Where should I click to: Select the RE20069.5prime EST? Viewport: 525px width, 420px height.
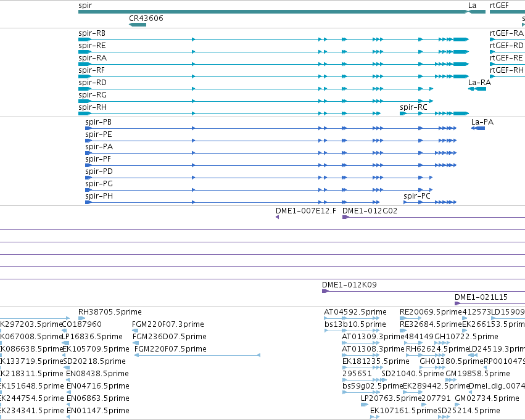click(411, 318)
